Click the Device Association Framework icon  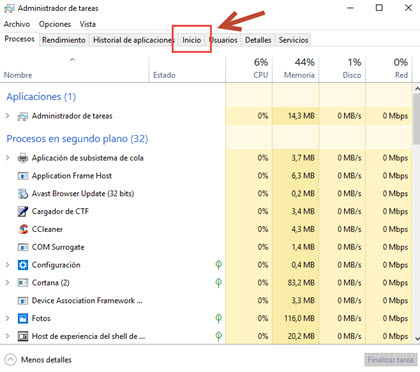[23, 301]
